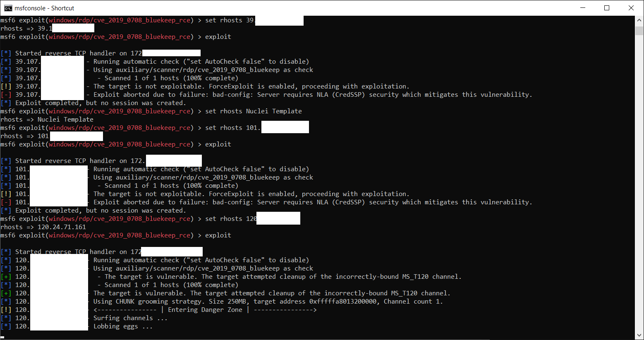Click the scrollbar up arrow

tap(639, 20)
